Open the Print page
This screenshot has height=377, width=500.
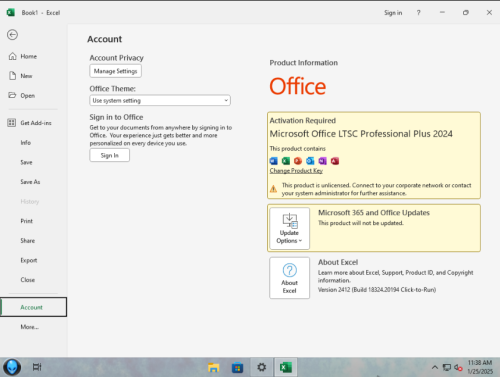click(27, 221)
